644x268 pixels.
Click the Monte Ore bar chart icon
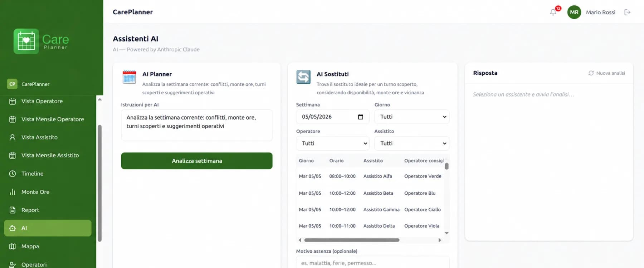pyautogui.click(x=13, y=192)
